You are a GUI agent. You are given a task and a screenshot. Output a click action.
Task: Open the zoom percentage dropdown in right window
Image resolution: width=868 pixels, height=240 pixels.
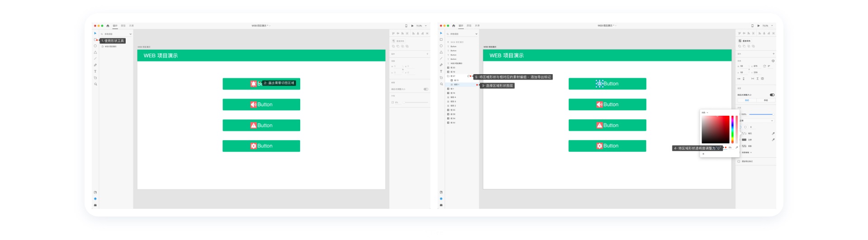772,26
